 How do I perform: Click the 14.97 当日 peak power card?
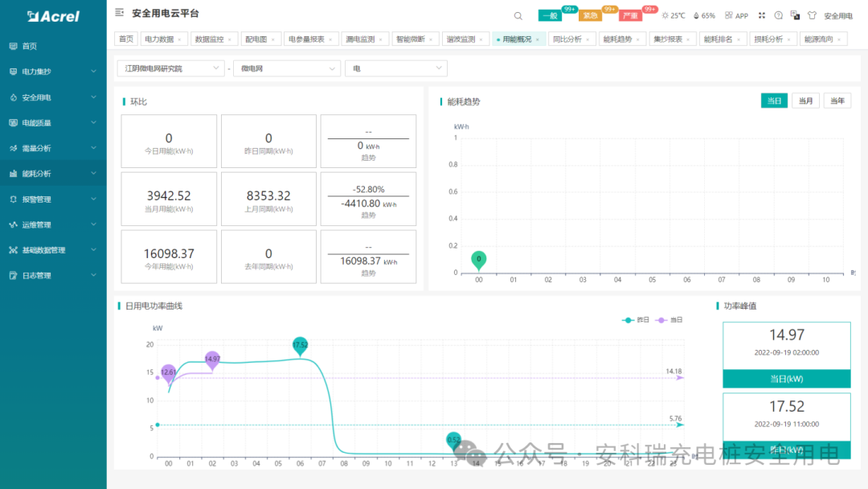coord(787,355)
